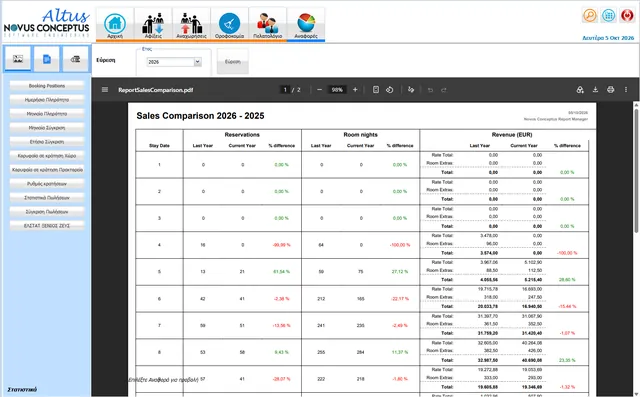Open the Αναφορές reports pie chart module
Image resolution: width=640 pixels, height=397 pixels.
pyautogui.click(x=306, y=25)
